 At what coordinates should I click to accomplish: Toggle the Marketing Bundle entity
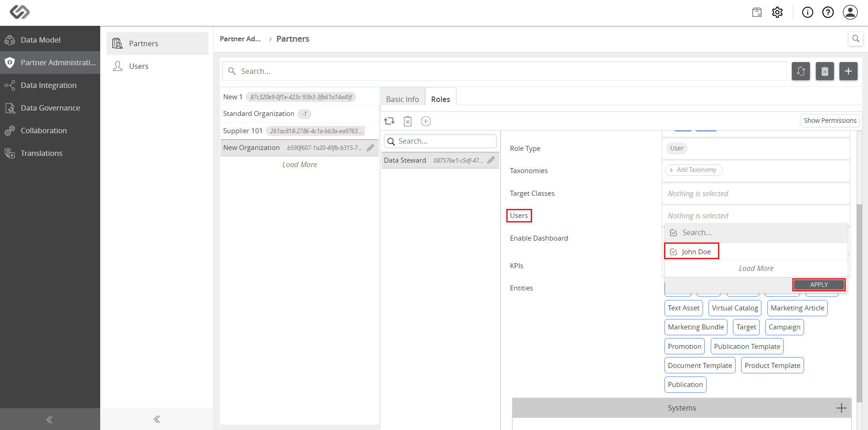pos(696,327)
